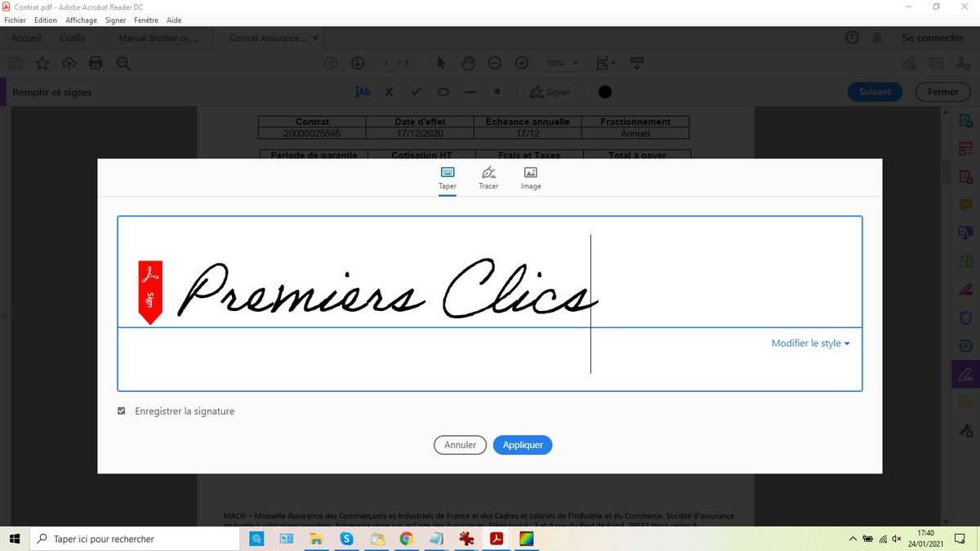Click the zoom in plus icon

click(x=522, y=63)
